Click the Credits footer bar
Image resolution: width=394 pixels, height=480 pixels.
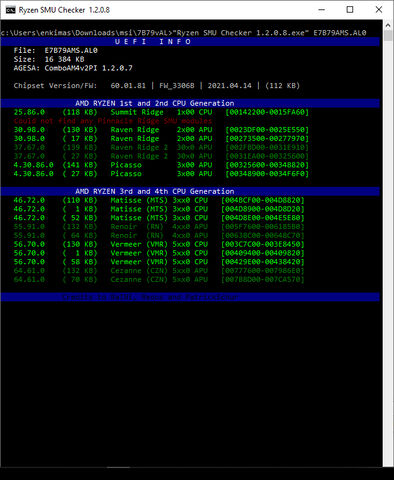tap(190, 297)
